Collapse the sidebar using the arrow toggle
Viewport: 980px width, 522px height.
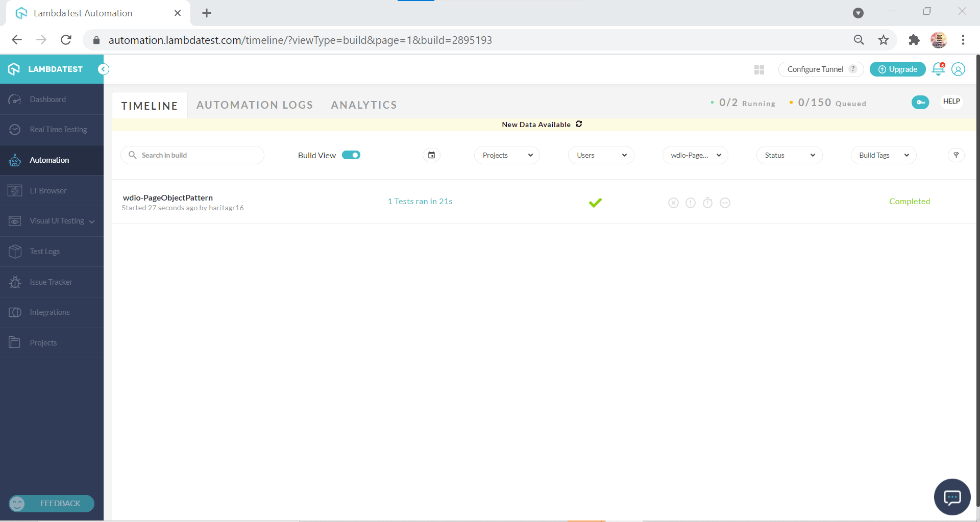point(103,68)
